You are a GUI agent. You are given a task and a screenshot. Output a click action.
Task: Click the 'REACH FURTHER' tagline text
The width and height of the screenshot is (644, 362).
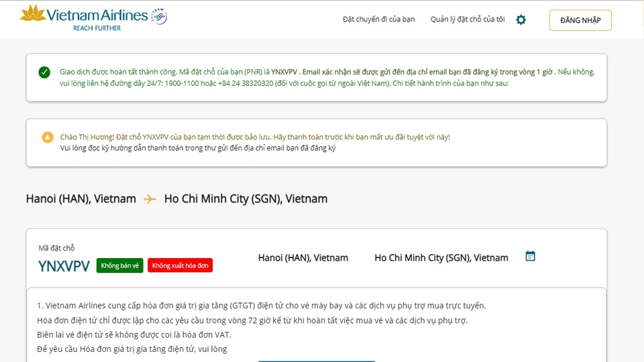click(x=97, y=28)
